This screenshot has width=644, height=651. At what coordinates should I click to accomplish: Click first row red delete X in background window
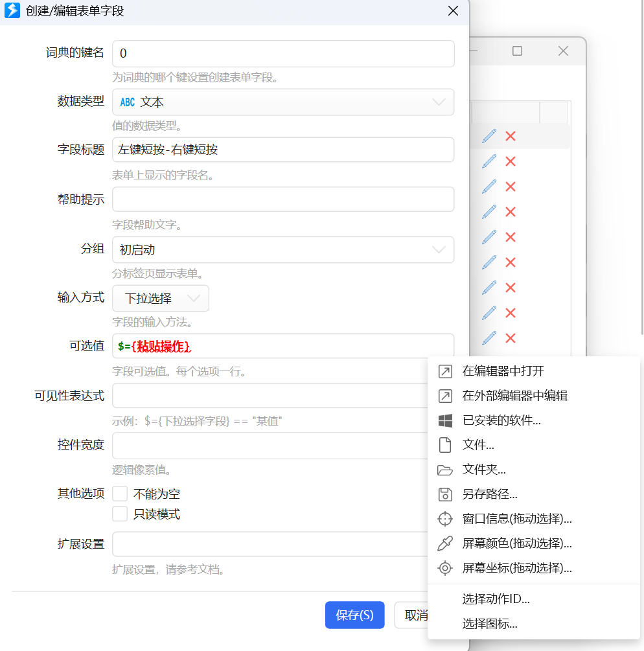click(x=511, y=136)
